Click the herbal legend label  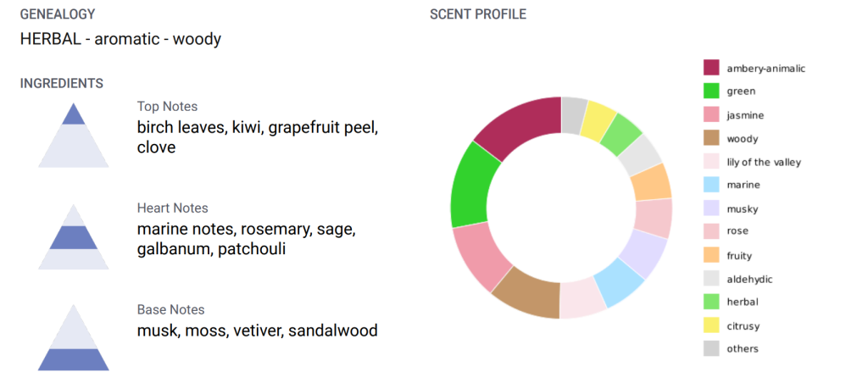pyautogui.click(x=743, y=302)
